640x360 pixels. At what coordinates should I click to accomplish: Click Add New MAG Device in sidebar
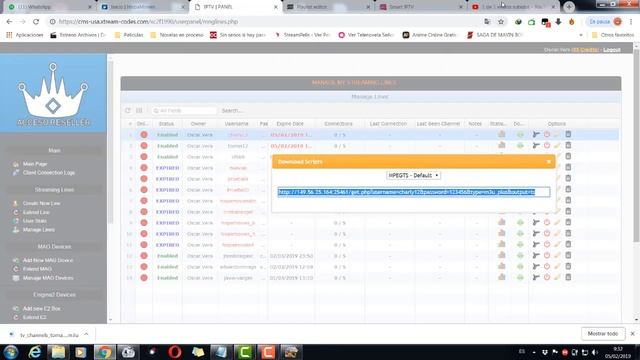(48, 260)
